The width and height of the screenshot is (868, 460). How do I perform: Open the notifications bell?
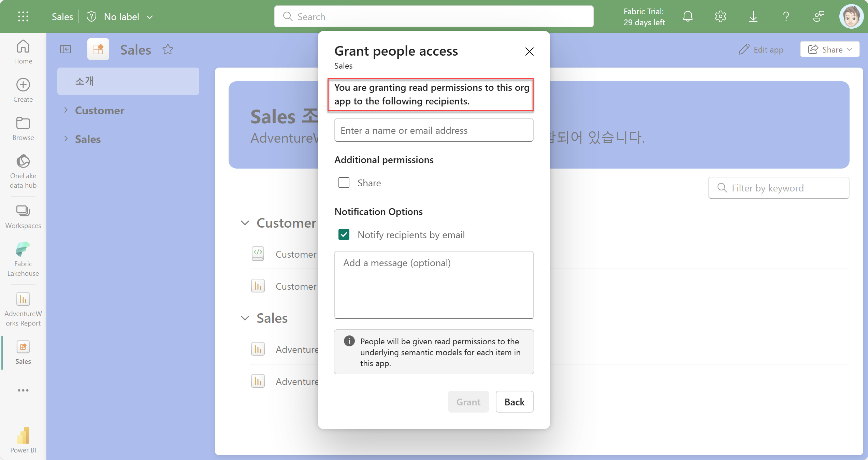pos(688,16)
